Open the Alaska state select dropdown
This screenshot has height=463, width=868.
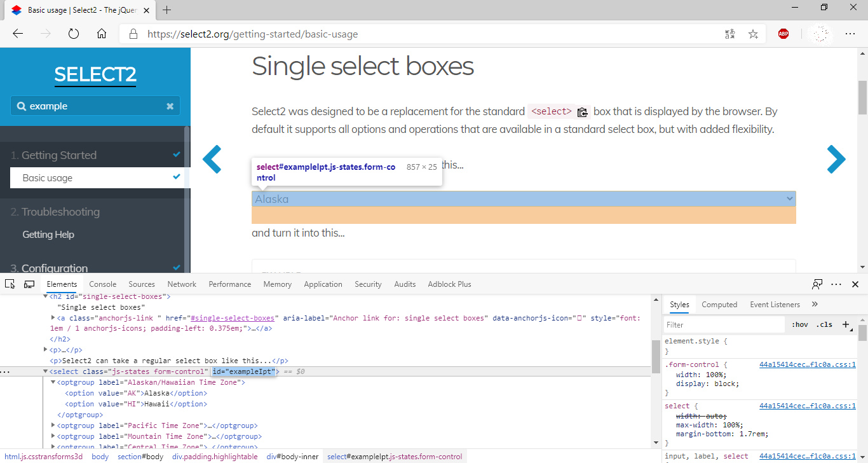524,199
